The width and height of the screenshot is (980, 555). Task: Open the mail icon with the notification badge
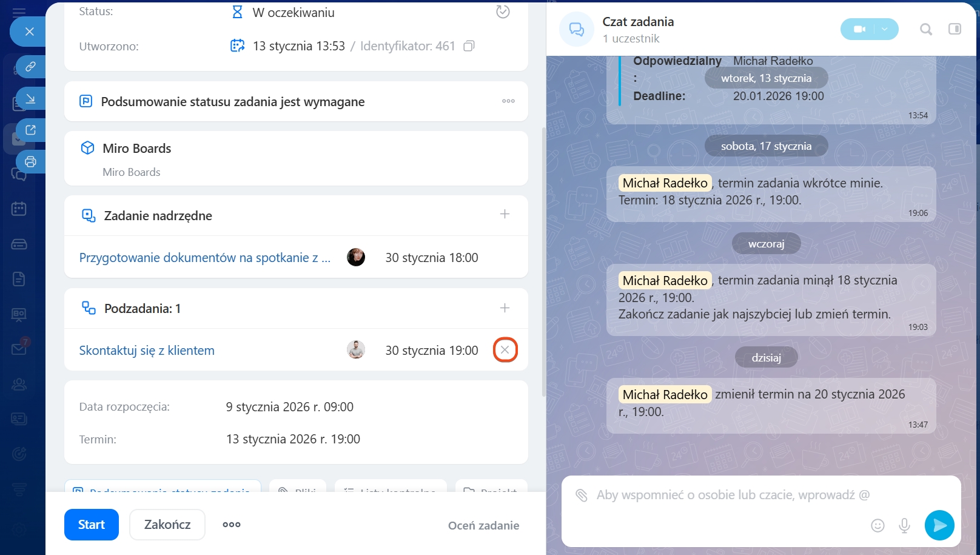coord(19,349)
